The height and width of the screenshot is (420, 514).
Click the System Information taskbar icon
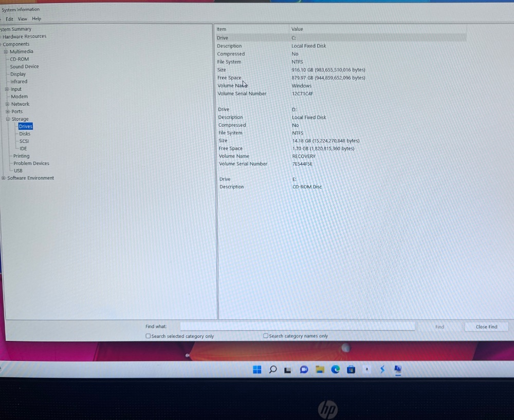[x=398, y=370]
